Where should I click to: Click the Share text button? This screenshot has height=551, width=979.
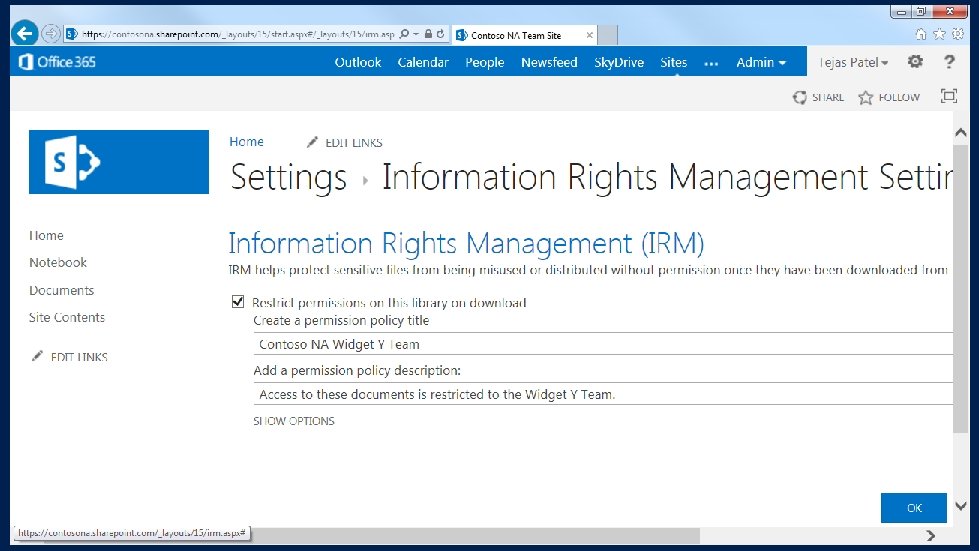[828, 97]
